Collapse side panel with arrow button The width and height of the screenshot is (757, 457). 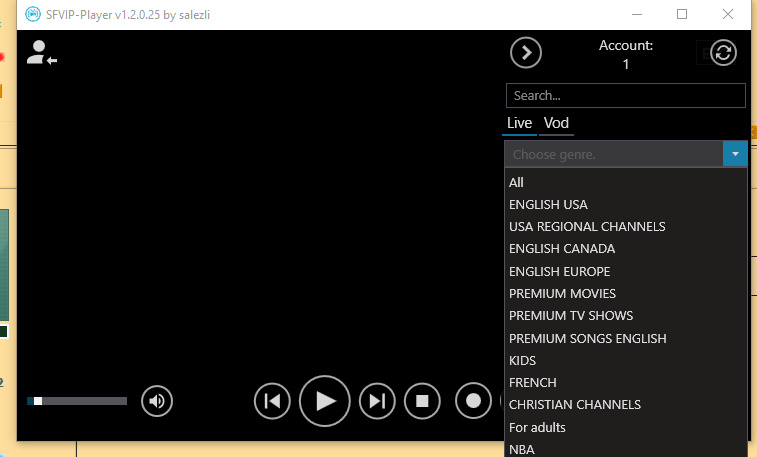526,53
